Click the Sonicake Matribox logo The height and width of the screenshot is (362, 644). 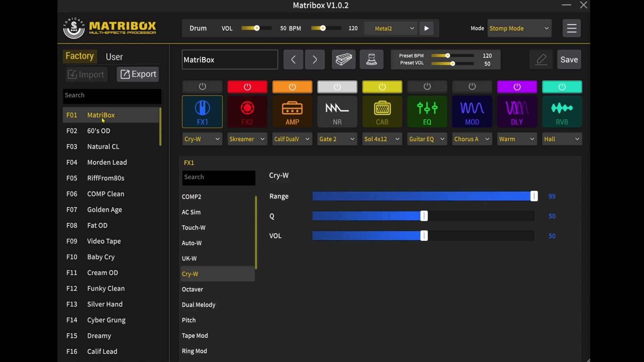pos(110,28)
